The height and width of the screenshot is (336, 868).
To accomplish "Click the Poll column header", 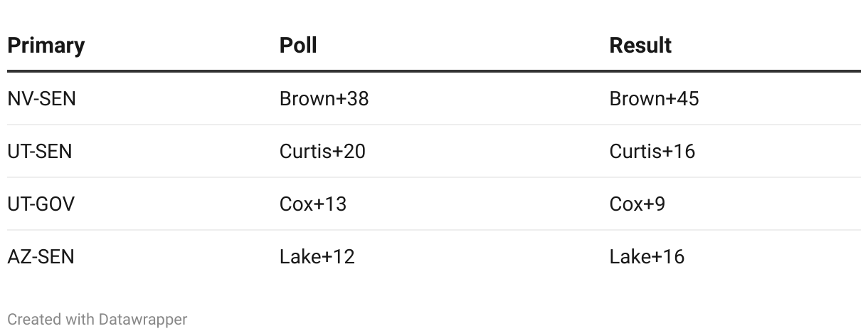I will click(x=298, y=46).
